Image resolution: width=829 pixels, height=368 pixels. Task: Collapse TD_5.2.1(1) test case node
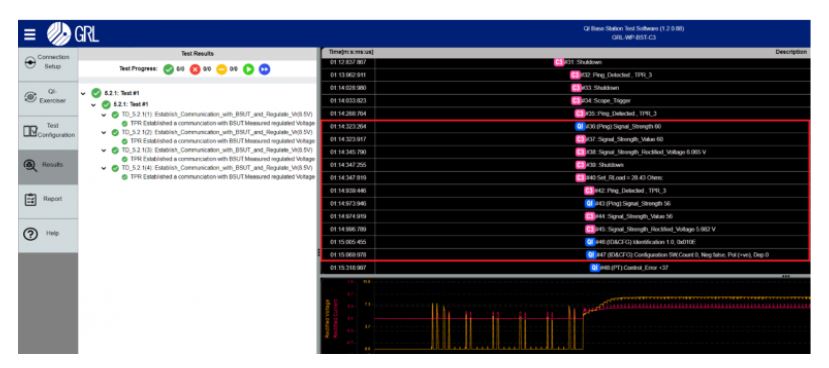[x=104, y=115]
